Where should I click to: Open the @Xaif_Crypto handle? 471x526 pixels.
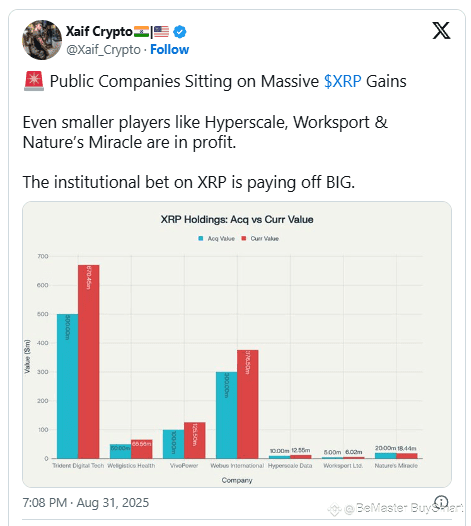tap(103, 50)
